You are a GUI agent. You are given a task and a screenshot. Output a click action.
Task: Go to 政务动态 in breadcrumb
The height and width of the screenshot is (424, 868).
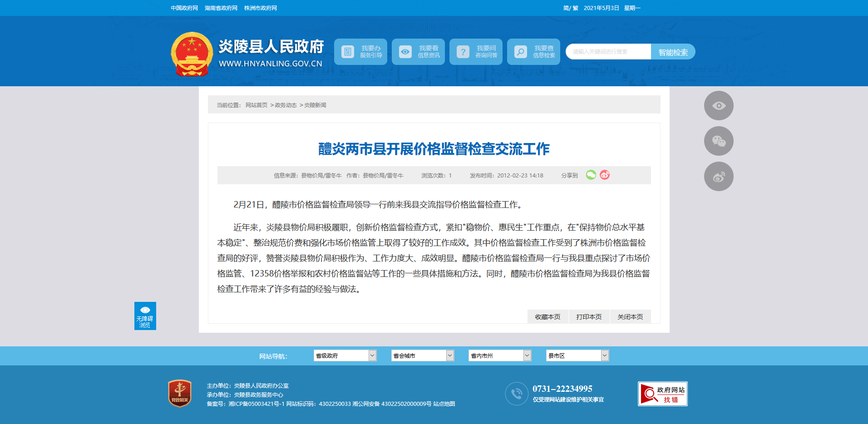click(286, 105)
